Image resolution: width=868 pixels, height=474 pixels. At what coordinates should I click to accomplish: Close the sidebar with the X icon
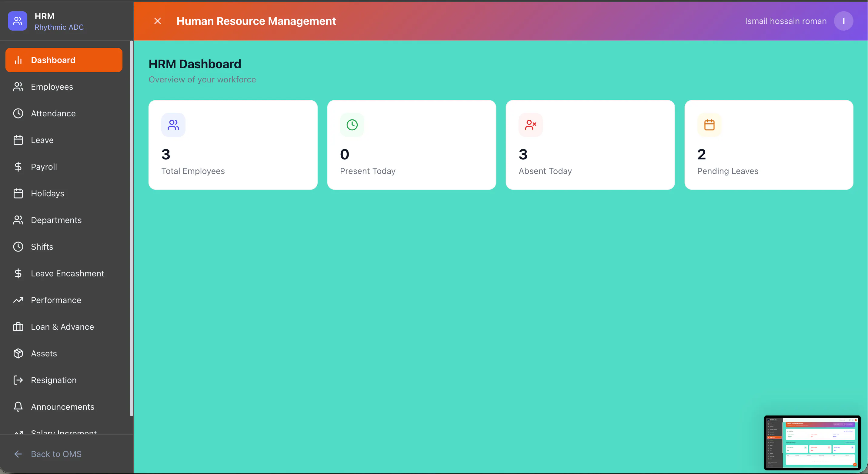tap(157, 21)
